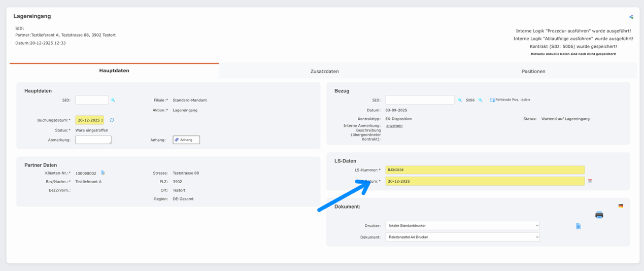
Task: Select the Hauptdaten tab
Action: pos(114,71)
